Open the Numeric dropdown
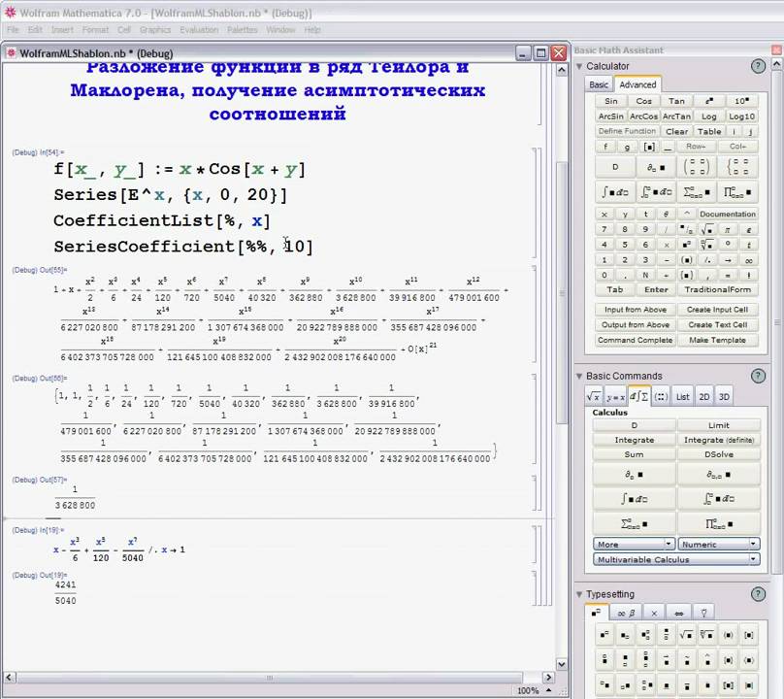The image size is (784, 699). point(718,544)
